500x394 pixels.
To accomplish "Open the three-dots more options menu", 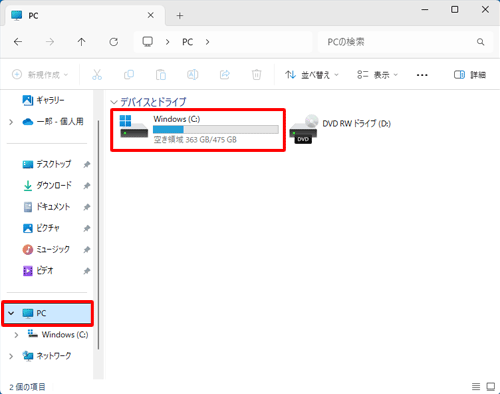I will point(422,75).
